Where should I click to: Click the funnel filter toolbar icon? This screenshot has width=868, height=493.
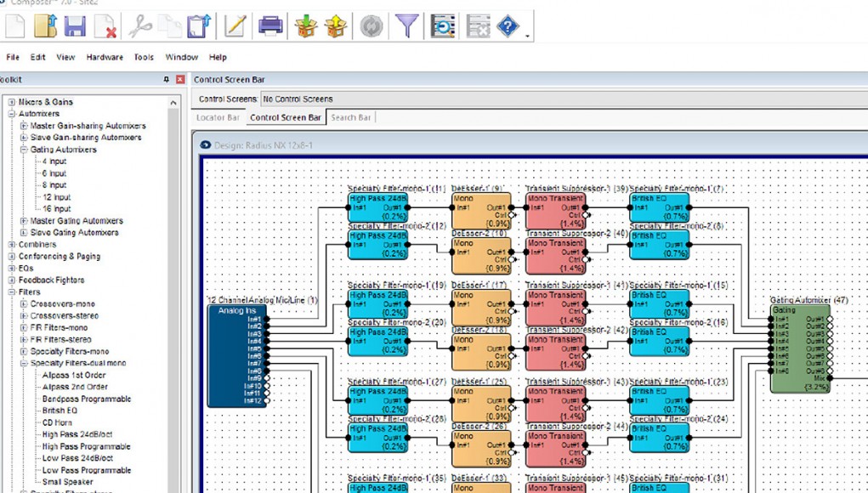tap(407, 26)
